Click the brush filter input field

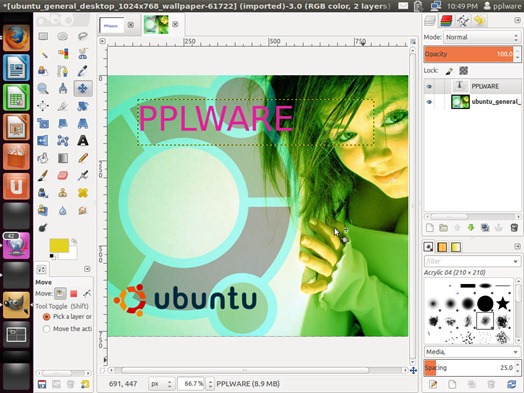(468, 261)
